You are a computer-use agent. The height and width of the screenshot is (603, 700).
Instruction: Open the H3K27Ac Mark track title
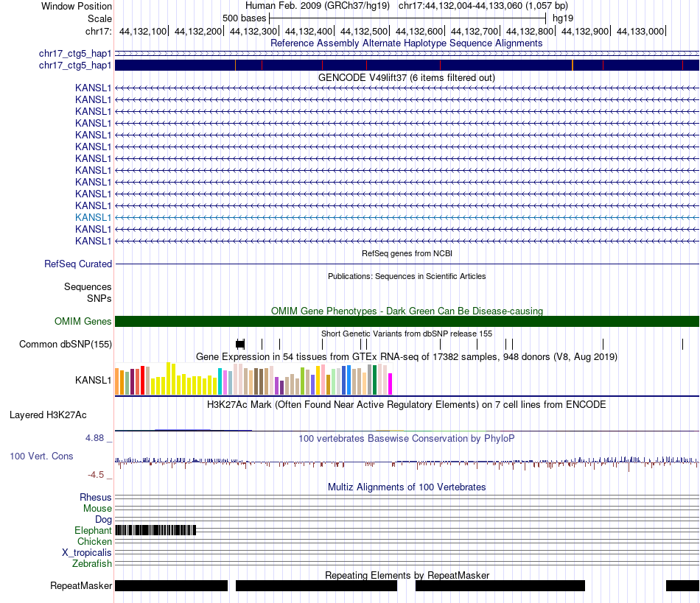[407, 404]
